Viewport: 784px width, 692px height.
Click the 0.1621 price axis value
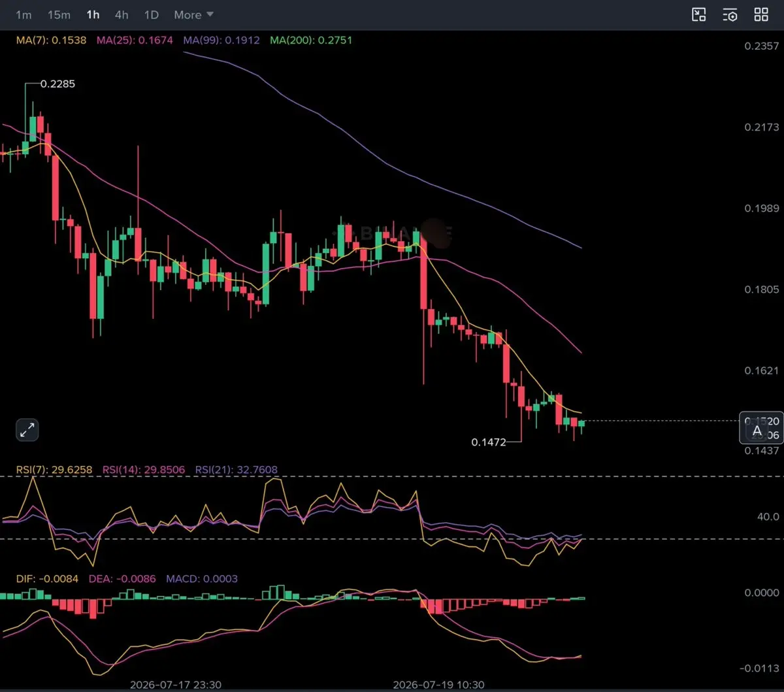(762, 371)
